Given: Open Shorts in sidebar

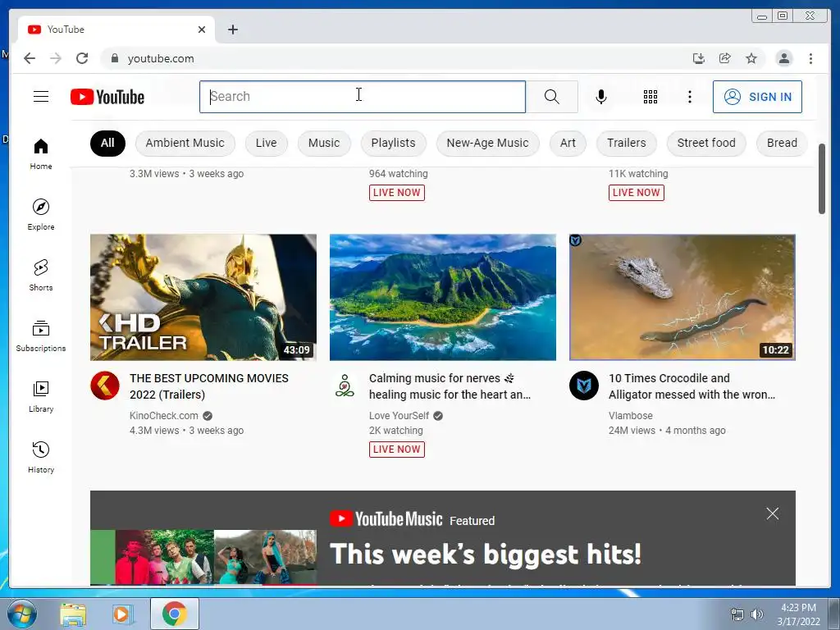Looking at the screenshot, I should [41, 275].
